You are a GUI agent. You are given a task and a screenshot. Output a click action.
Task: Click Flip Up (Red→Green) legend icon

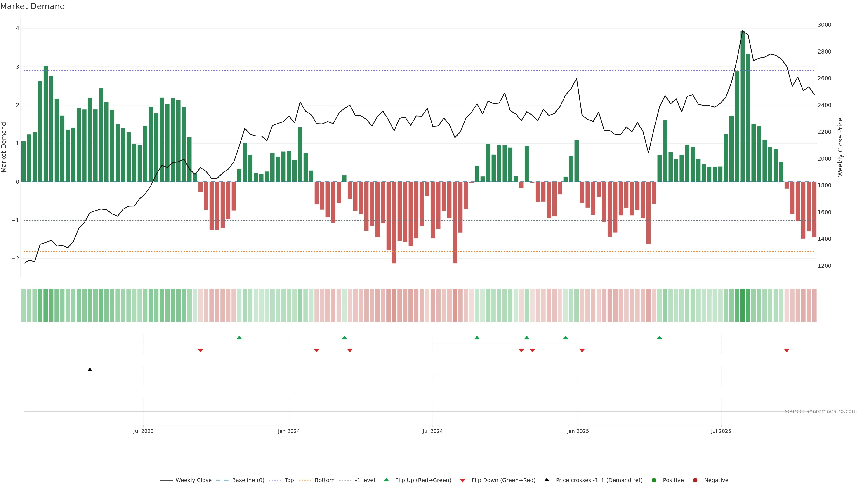[387, 480]
